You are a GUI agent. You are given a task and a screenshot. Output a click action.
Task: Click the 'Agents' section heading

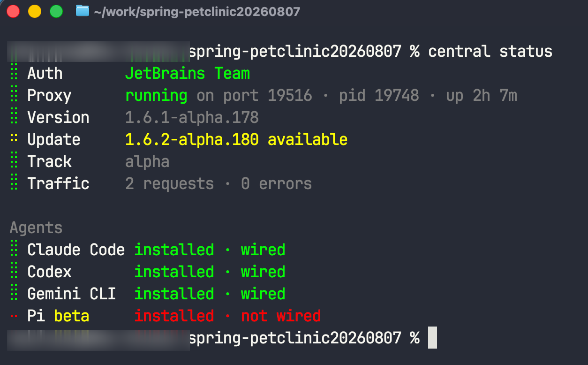click(x=36, y=228)
